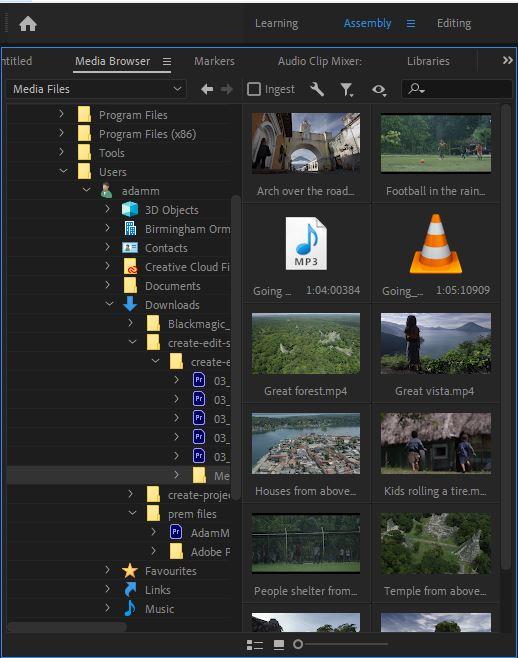
Task: Select the Favourites star icon
Action: (x=130, y=571)
